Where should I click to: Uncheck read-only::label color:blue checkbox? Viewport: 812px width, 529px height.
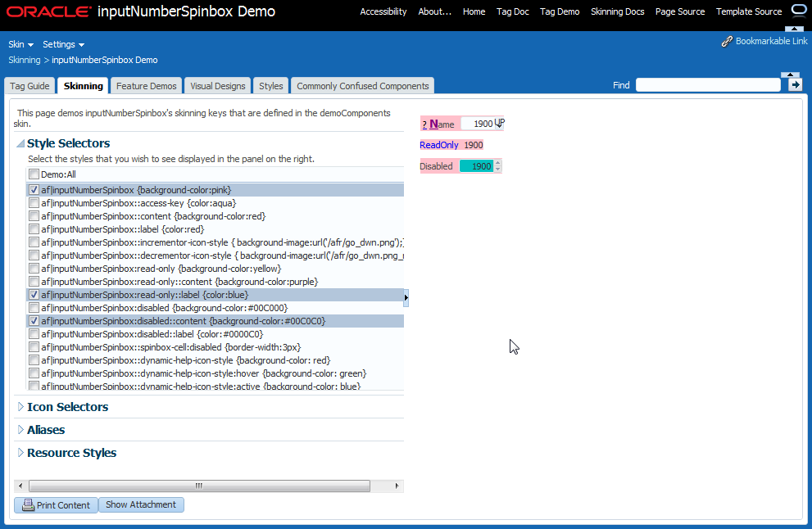(34, 295)
